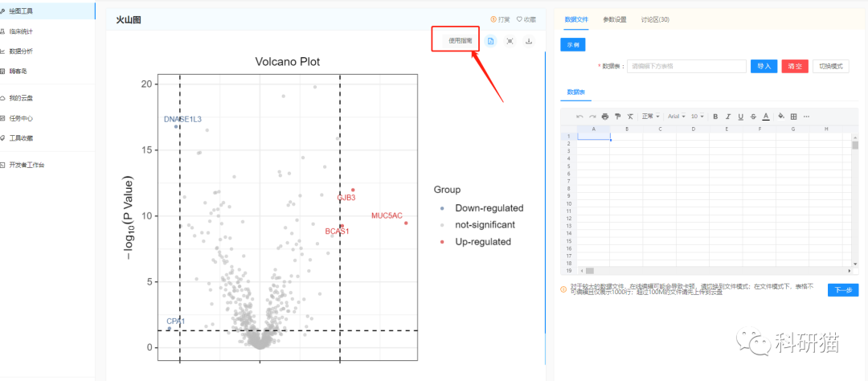The width and height of the screenshot is (868, 381).
Task: Open 聊客岛 in the sidebar
Action: coord(47,72)
